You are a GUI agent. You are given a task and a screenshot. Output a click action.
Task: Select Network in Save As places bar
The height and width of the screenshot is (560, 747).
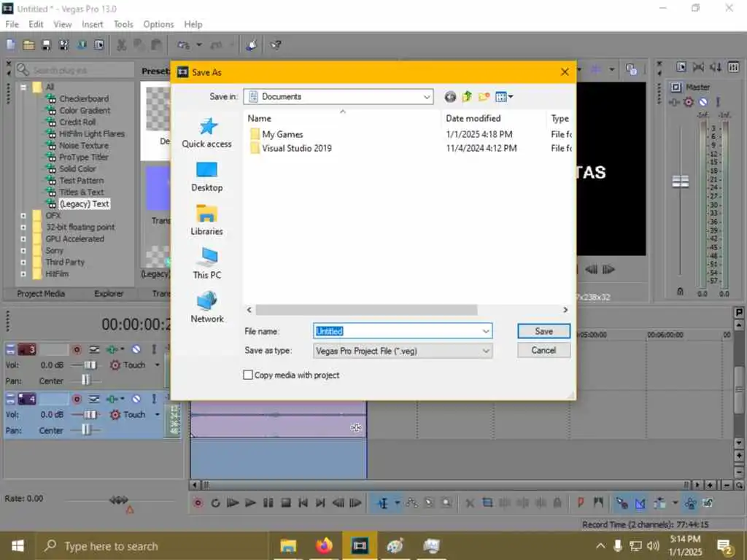[206, 307]
